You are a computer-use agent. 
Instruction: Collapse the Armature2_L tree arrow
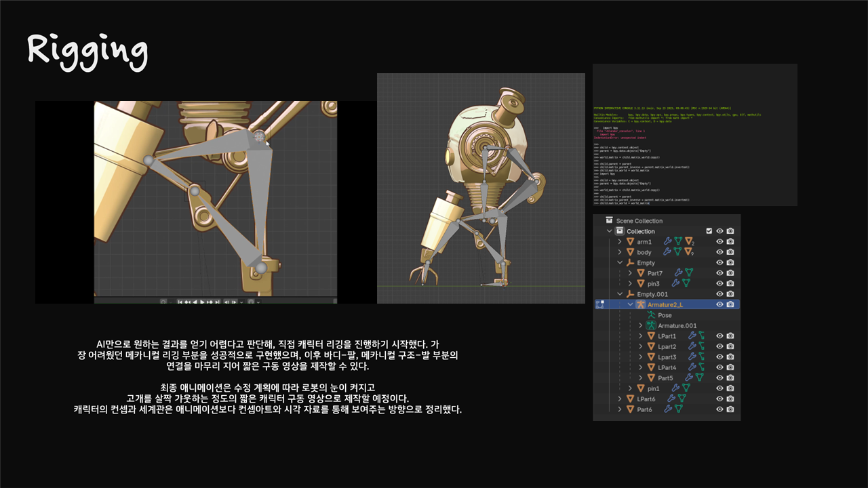coord(630,304)
